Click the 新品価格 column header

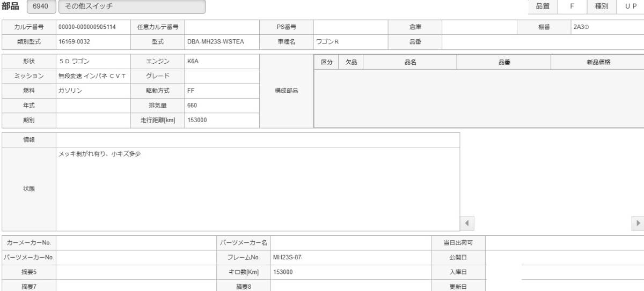pyautogui.click(x=598, y=62)
